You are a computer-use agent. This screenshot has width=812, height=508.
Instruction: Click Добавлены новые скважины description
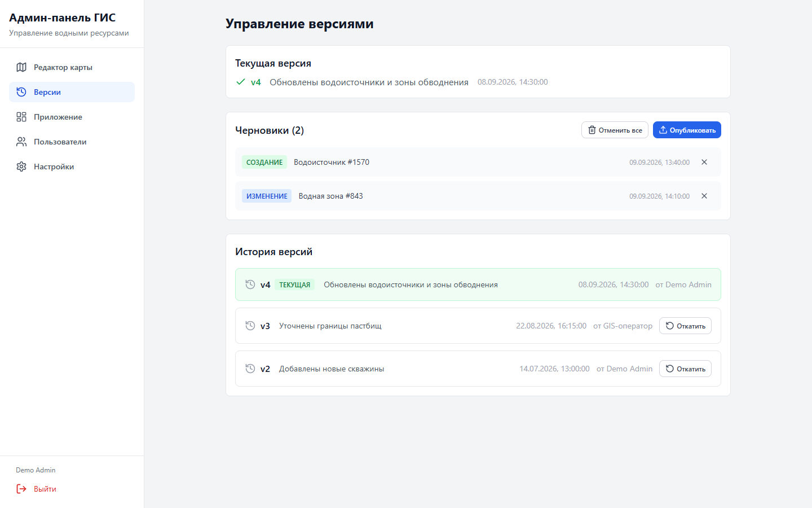pyautogui.click(x=332, y=369)
